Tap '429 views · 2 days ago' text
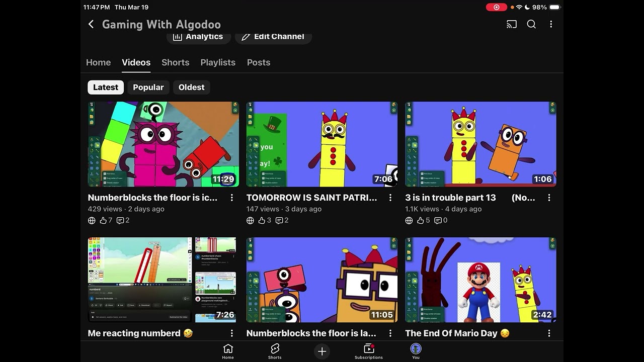The height and width of the screenshot is (362, 644). point(126,209)
